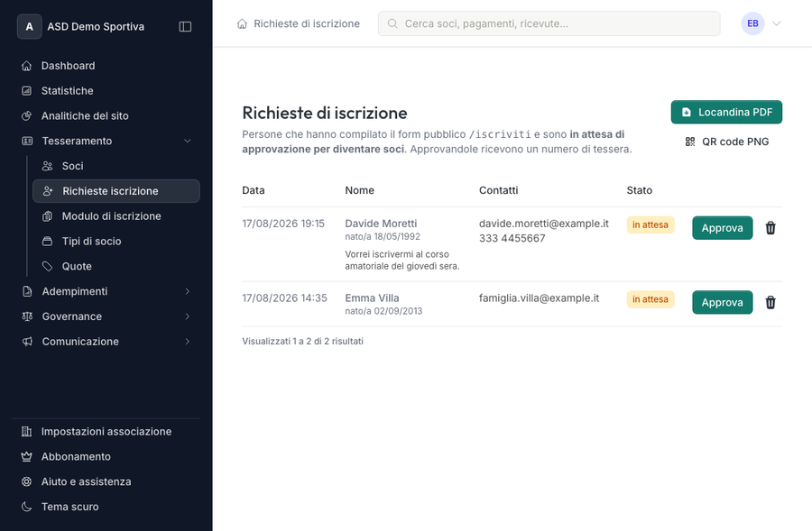
Task: Open Tipi di socio page
Action: pos(116,242)
